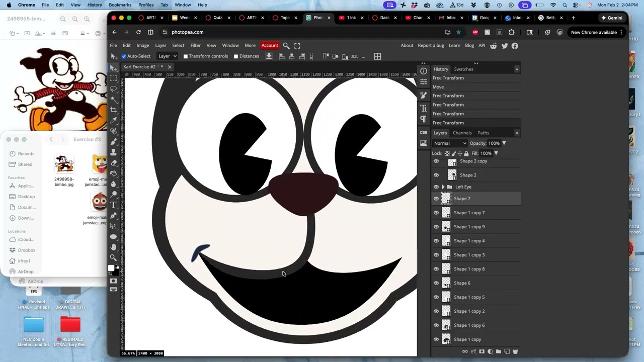The height and width of the screenshot is (362, 644).
Task: Open the Image menu
Action: coord(143,46)
